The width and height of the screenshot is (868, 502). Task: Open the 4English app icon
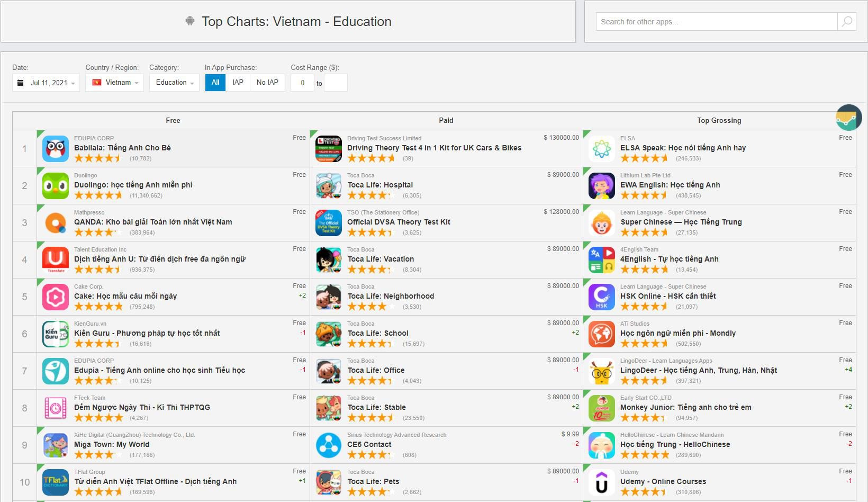coord(602,260)
